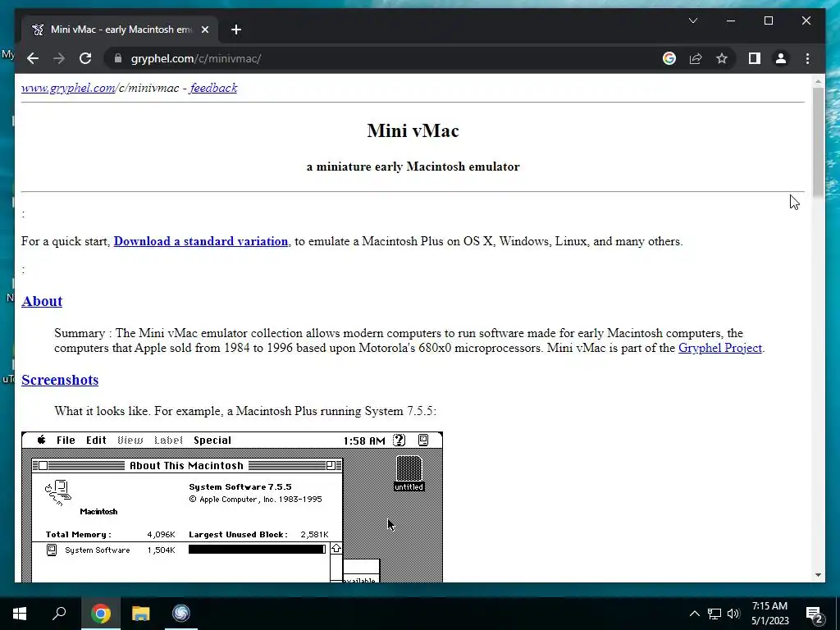840x630 pixels.
Task: Open File Explorer from taskbar
Action: click(141, 614)
